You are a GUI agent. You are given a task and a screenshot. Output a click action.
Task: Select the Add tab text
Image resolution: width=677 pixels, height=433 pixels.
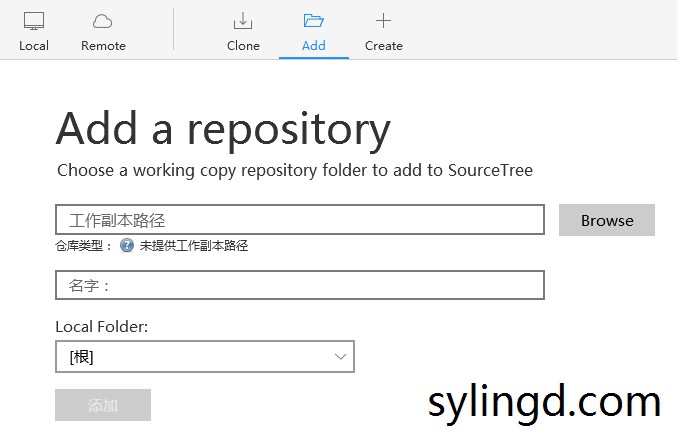(x=313, y=46)
